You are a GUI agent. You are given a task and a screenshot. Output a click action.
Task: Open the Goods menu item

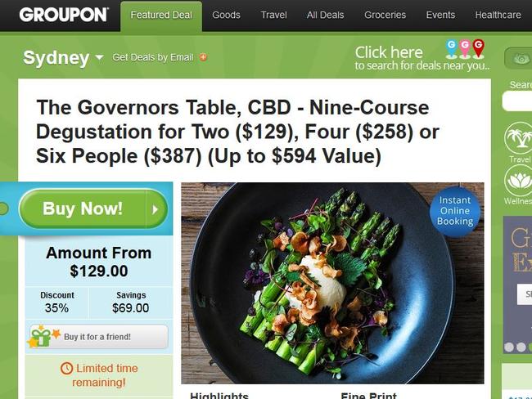[226, 16]
